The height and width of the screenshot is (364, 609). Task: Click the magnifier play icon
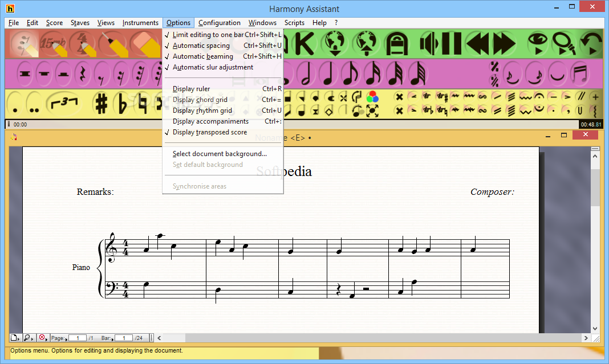coord(564,43)
